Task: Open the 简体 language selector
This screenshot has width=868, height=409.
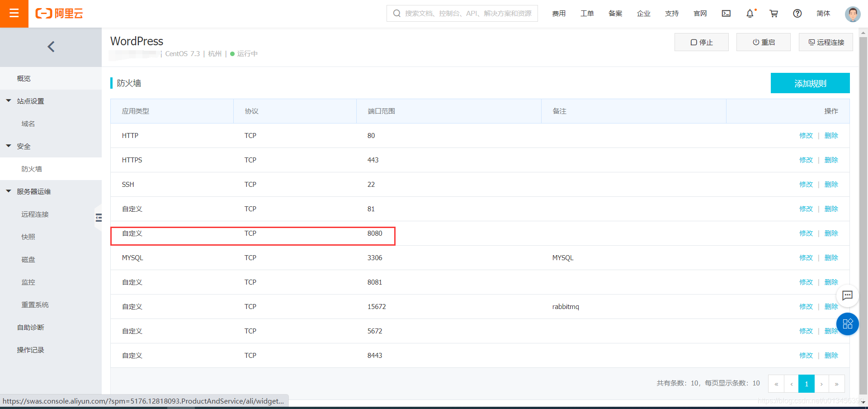Action: [823, 14]
